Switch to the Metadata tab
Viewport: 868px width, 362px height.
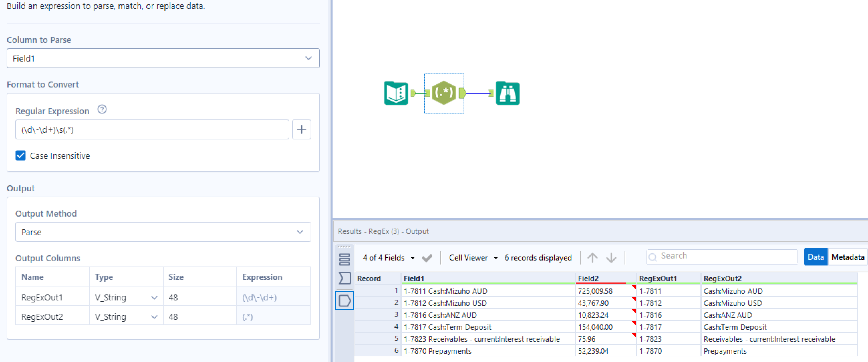pos(847,257)
